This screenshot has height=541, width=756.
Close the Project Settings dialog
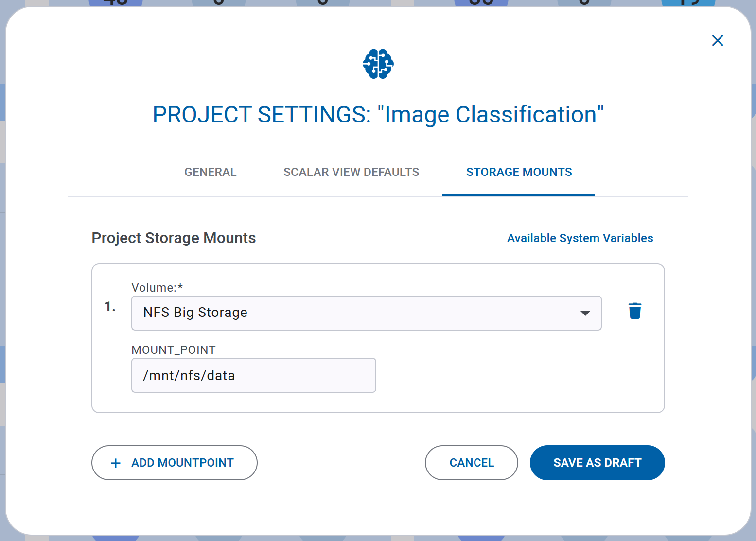point(718,40)
